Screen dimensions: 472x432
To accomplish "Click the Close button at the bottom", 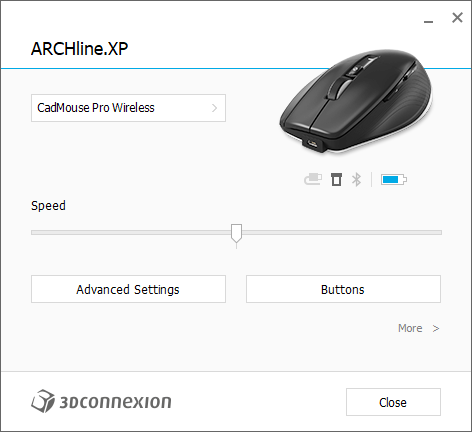I will pyautogui.click(x=393, y=402).
